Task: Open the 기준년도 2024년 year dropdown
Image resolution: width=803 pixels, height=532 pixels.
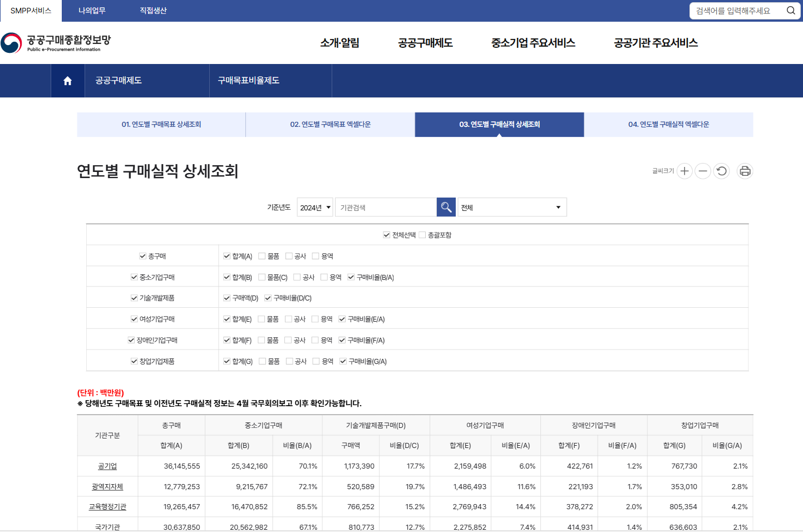Action: pyautogui.click(x=315, y=207)
